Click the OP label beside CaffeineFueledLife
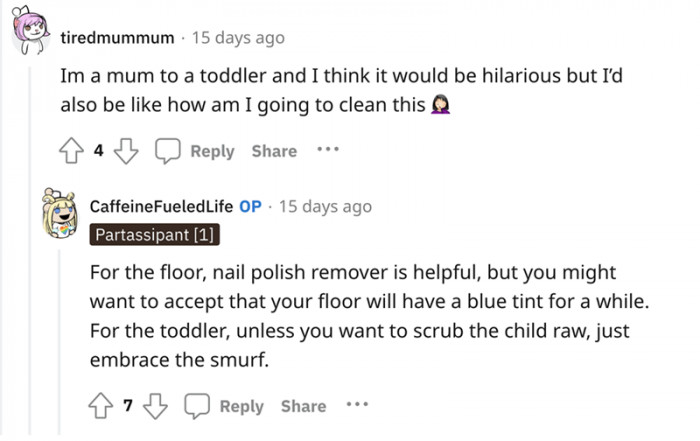700x441 pixels. coord(250,207)
